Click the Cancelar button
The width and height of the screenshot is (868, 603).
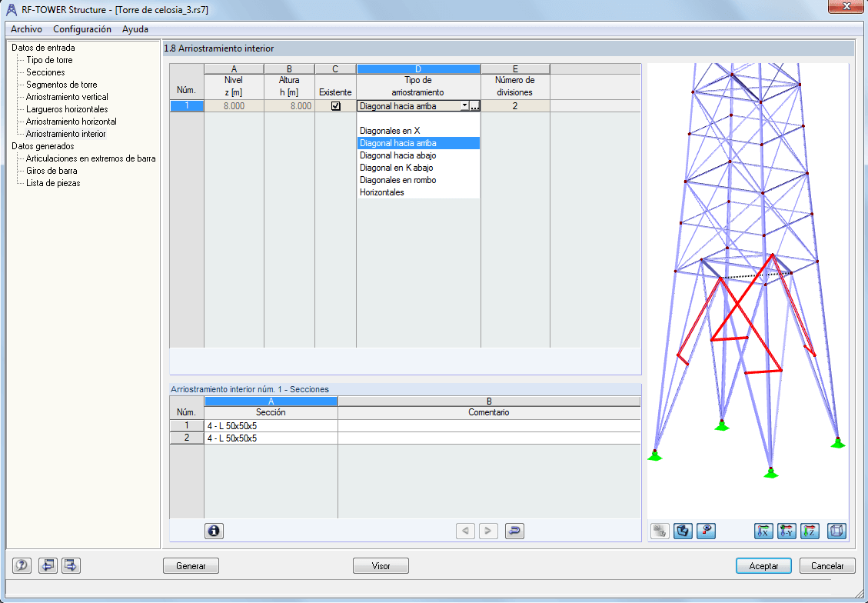827,566
